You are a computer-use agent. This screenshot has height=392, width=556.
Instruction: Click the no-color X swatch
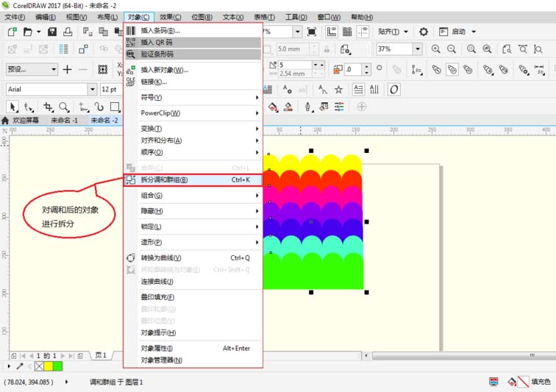[40, 366]
